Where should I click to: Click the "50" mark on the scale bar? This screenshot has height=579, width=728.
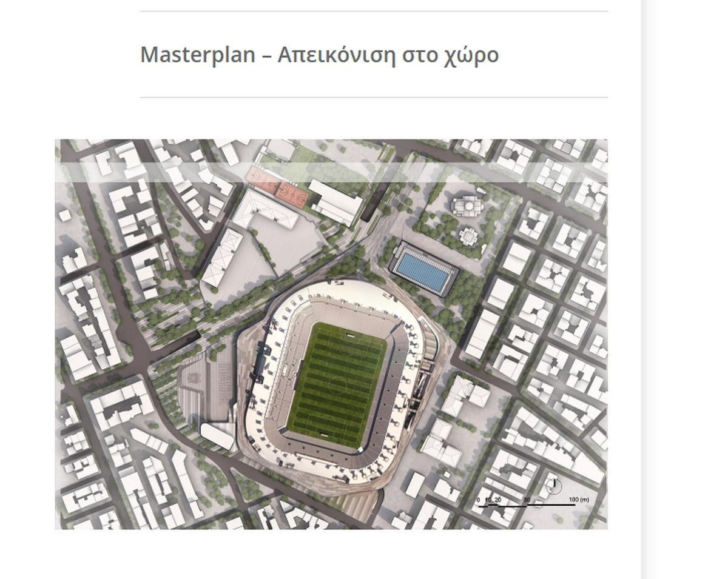527,500
